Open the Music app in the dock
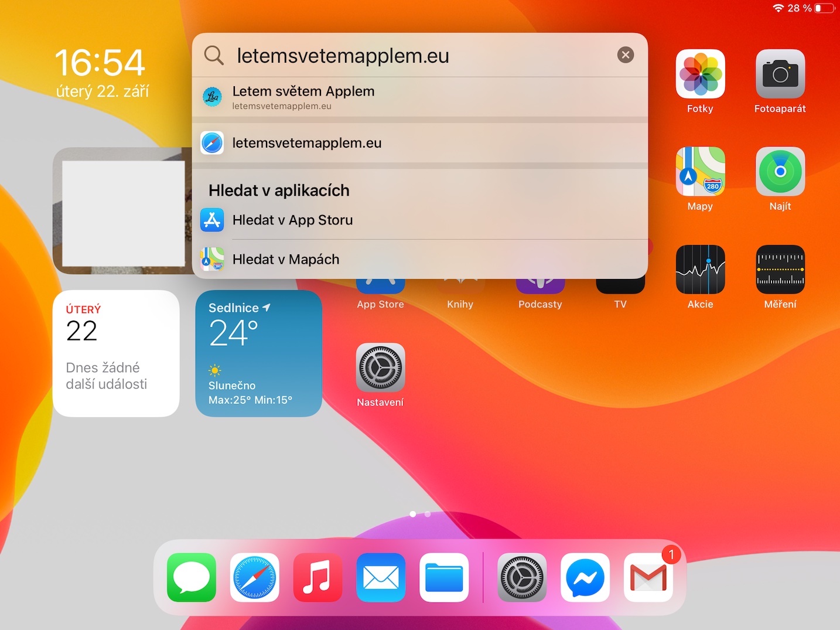Screen dimensions: 840x630 [x=317, y=577]
